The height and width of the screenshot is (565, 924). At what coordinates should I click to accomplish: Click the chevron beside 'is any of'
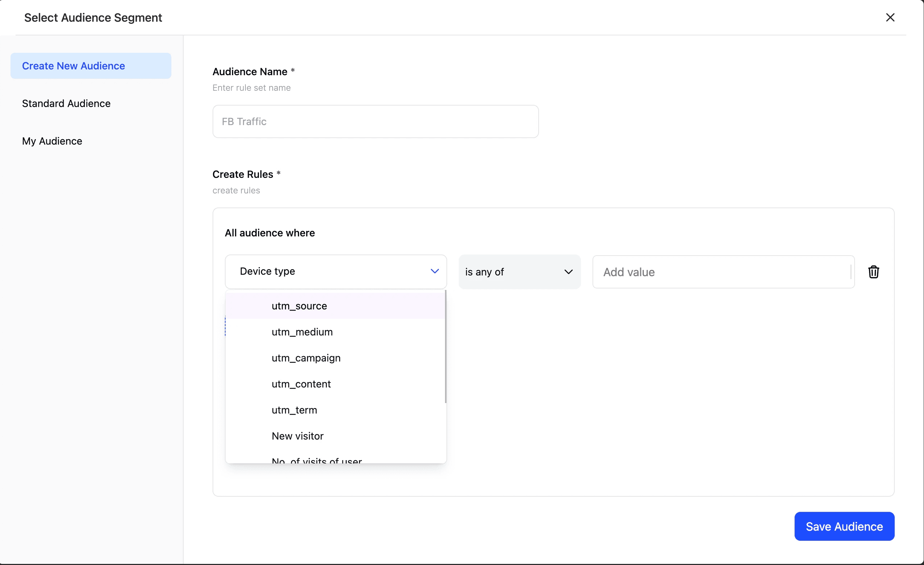pos(569,272)
